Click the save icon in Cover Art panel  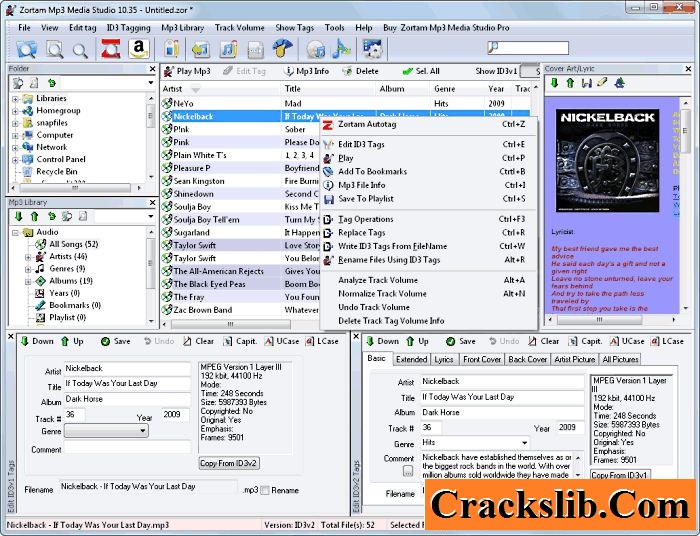tap(586, 83)
